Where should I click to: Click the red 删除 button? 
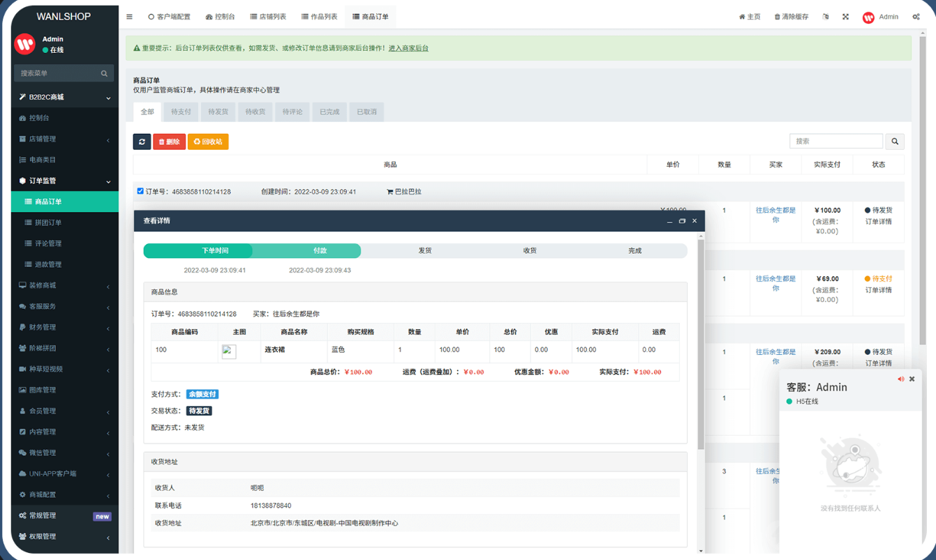(169, 142)
